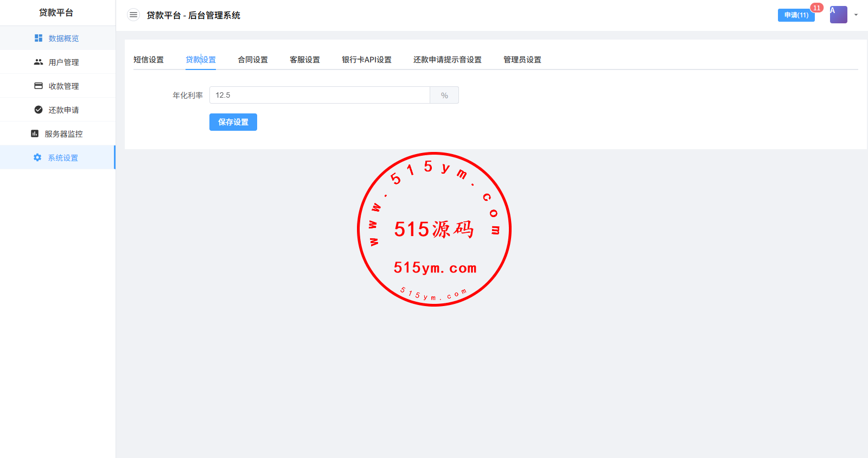
Task: Open the 合同设置 tab
Action: tap(253, 60)
